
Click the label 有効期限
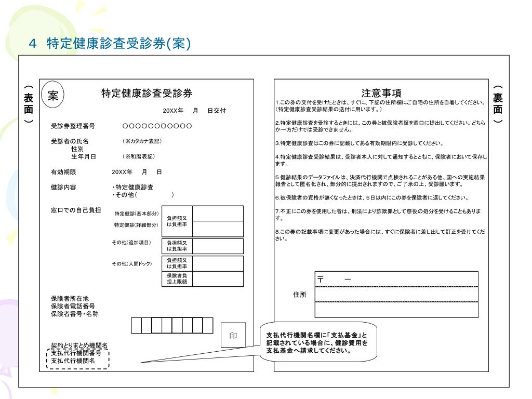click(63, 172)
